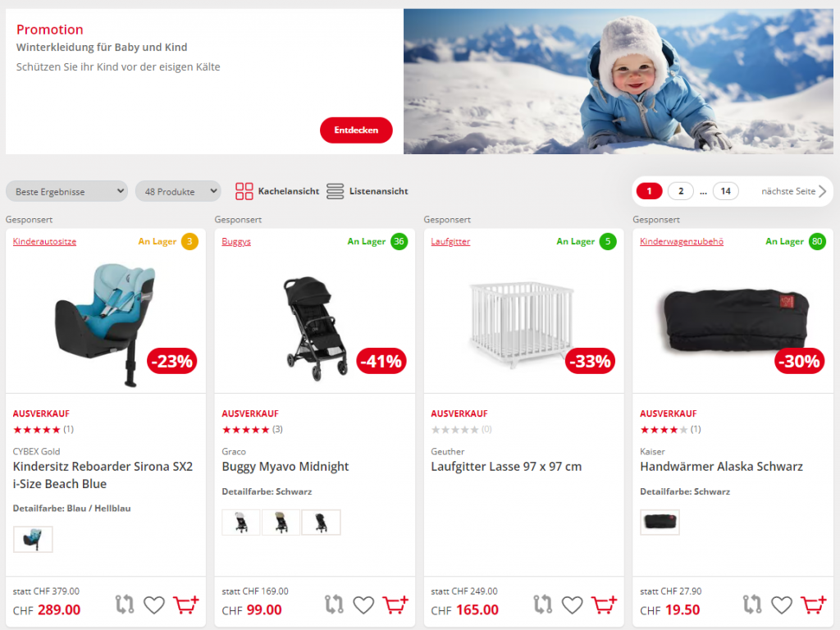Add CYBEX Sirona SX2 seat to cart
The height and width of the screenshot is (630, 840).
(186, 605)
